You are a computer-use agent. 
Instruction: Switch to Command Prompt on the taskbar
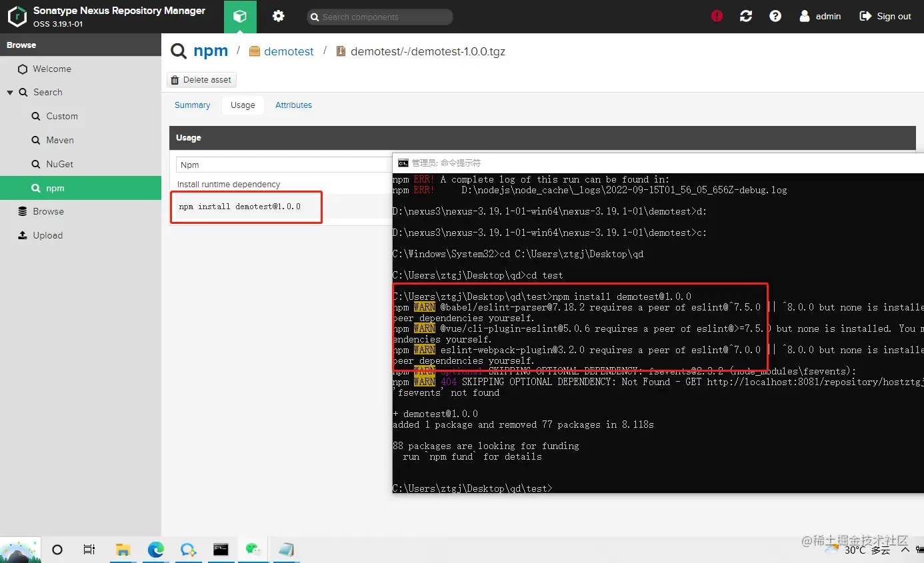click(x=221, y=550)
